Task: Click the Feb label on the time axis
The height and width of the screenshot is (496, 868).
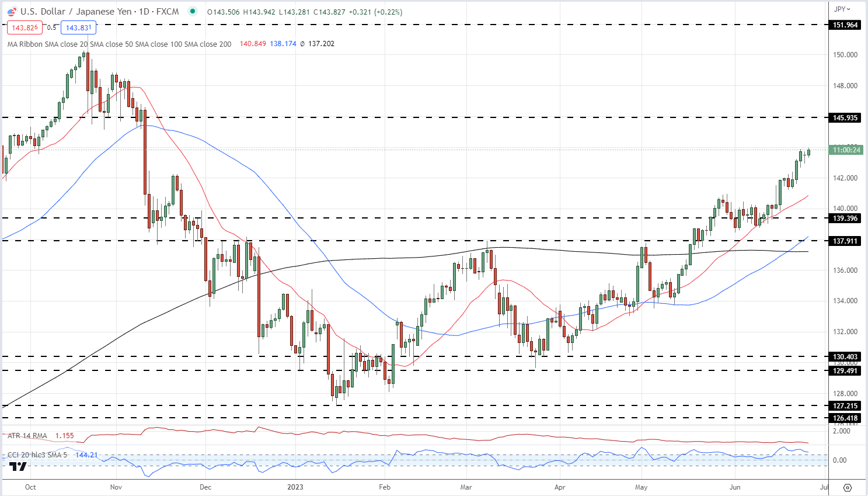Action: point(384,487)
